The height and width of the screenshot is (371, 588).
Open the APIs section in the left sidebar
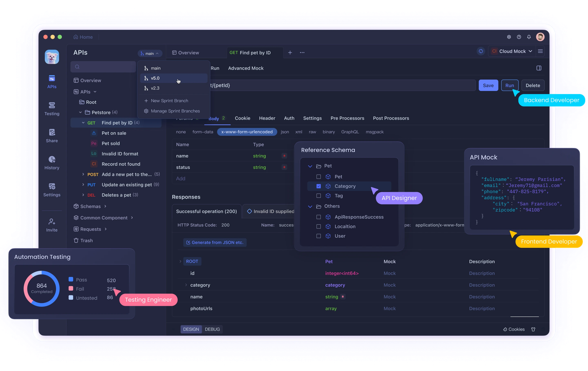pyautogui.click(x=52, y=82)
